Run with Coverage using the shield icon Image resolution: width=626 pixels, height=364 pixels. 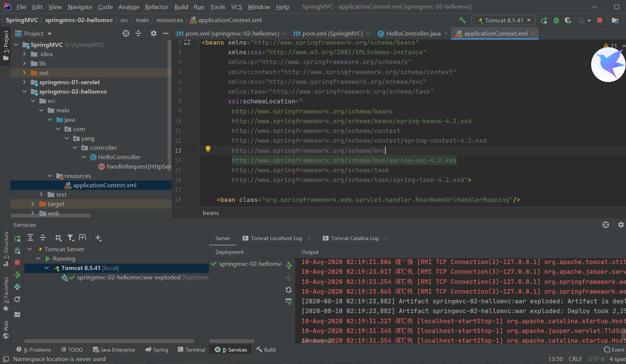click(x=568, y=20)
